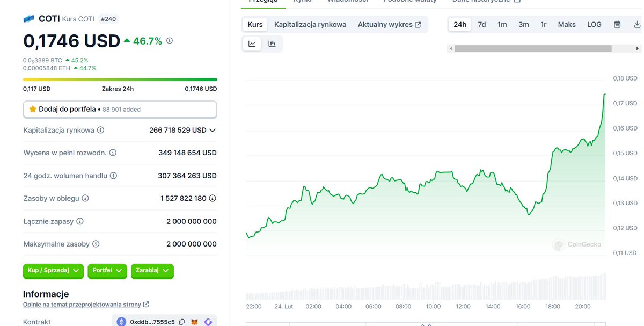Switch to the Rynki tab
The image size is (644, 326).
302,2
